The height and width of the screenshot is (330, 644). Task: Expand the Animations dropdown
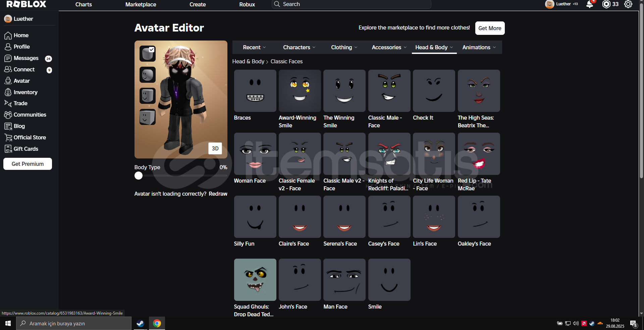click(479, 47)
